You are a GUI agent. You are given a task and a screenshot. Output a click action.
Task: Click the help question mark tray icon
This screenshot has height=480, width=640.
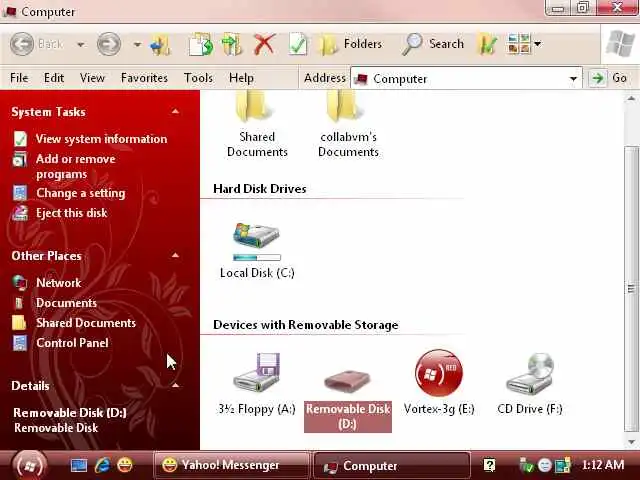(x=489, y=465)
